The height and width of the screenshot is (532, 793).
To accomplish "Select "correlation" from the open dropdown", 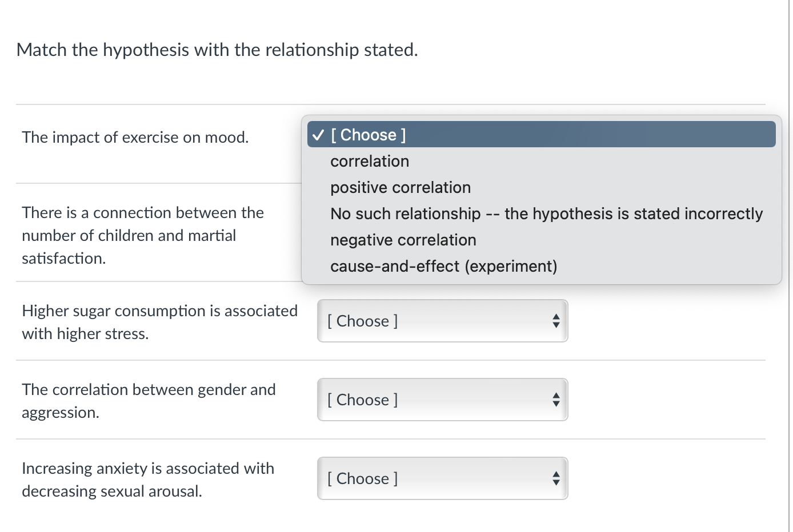I will click(x=369, y=161).
